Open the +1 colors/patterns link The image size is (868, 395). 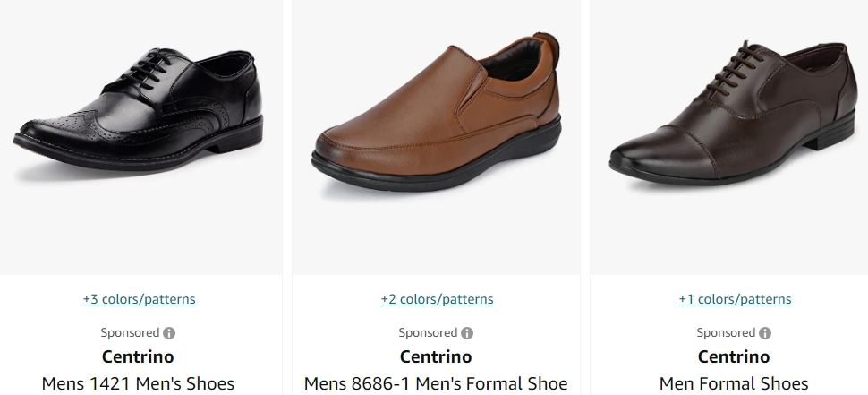[x=735, y=299]
